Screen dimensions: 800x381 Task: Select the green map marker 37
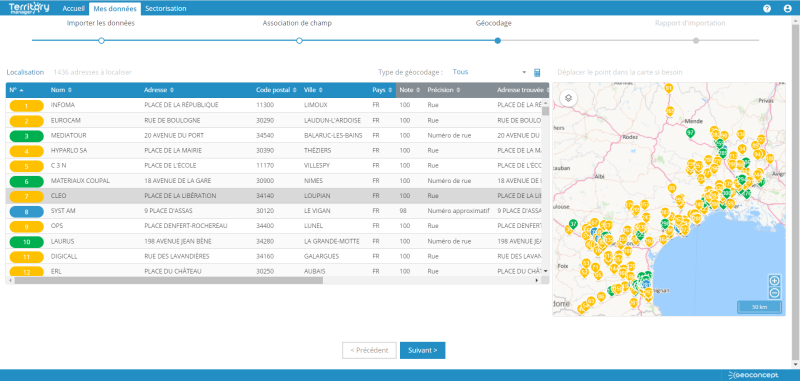(x=573, y=224)
